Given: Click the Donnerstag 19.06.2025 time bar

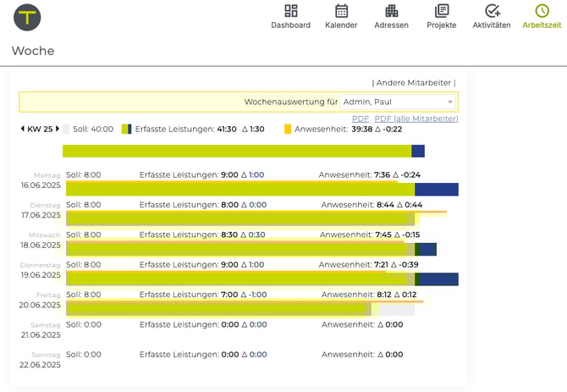Looking at the screenshot, I should pyautogui.click(x=262, y=279).
